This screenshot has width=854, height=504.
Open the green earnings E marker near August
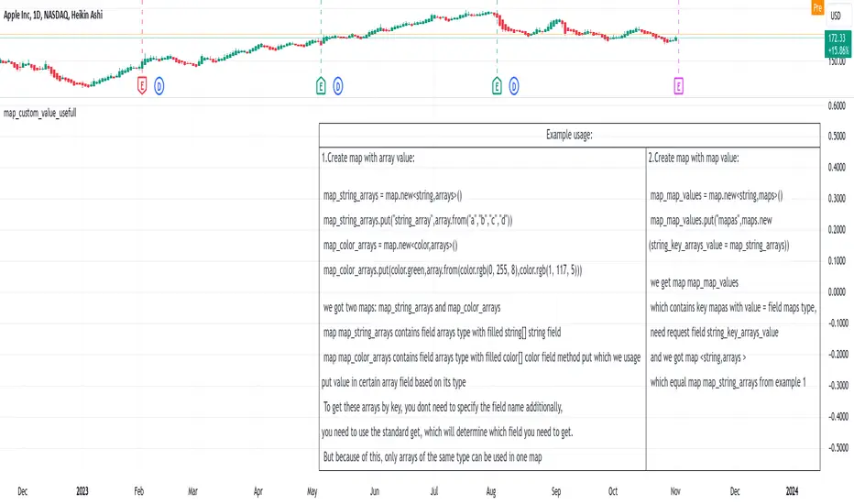tap(498, 86)
